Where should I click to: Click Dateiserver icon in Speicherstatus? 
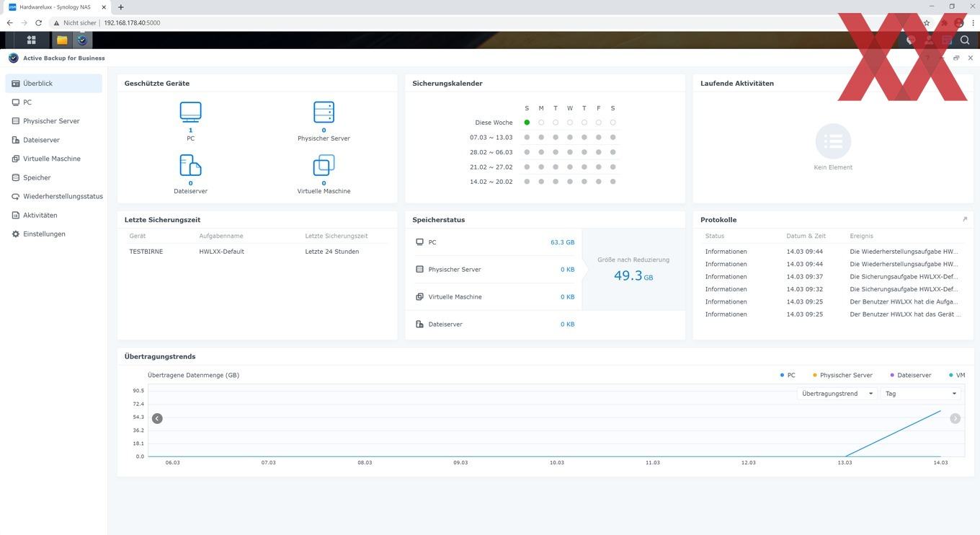pos(419,324)
